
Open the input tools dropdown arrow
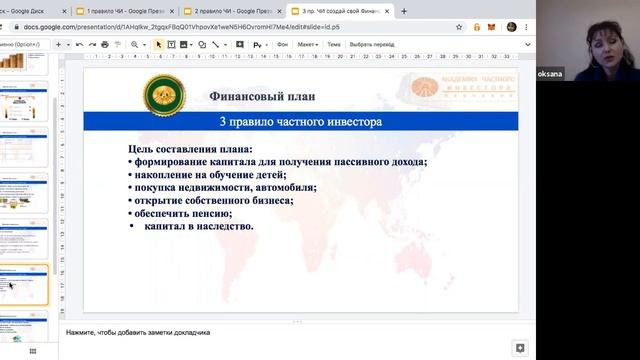(267, 44)
